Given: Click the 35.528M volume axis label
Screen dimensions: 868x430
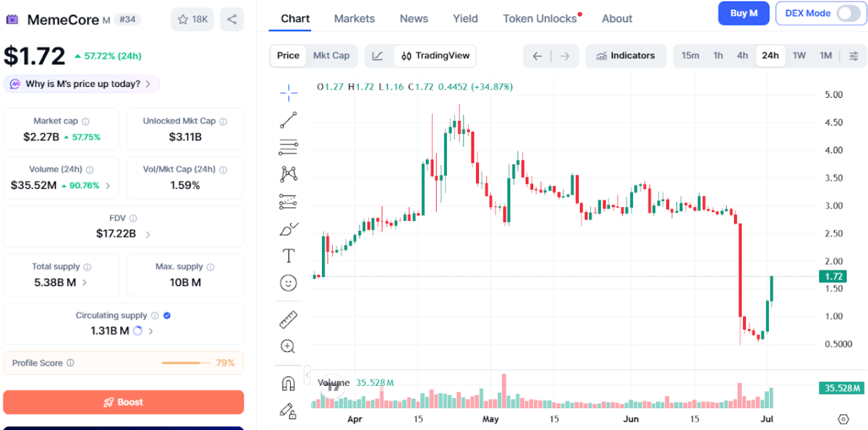Looking at the screenshot, I should 841,389.
